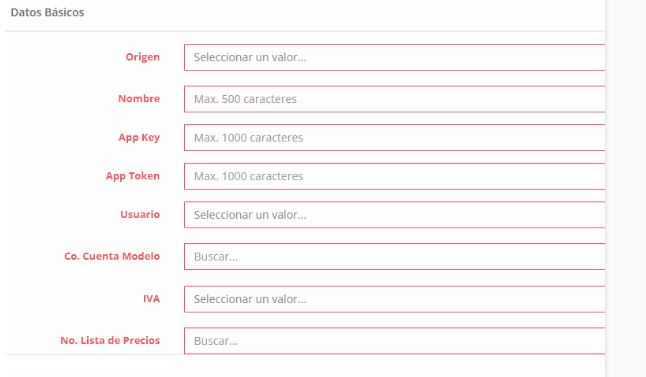The height and width of the screenshot is (377, 646).
Task: Focus the Nombre text input
Action: tap(394, 99)
